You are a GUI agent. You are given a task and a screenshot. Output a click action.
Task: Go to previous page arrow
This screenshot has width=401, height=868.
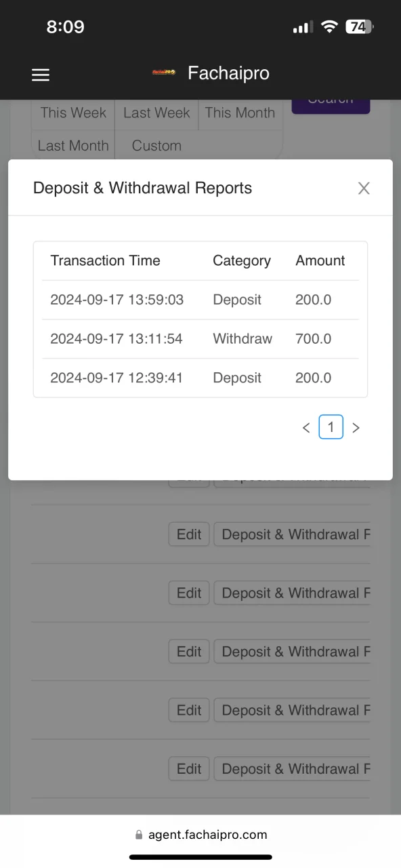[x=306, y=427]
